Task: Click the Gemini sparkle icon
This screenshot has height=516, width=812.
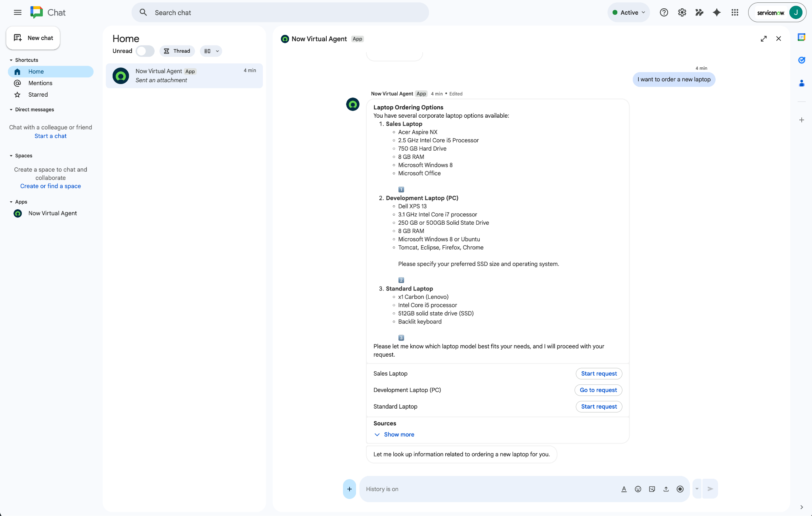Action: coord(716,12)
